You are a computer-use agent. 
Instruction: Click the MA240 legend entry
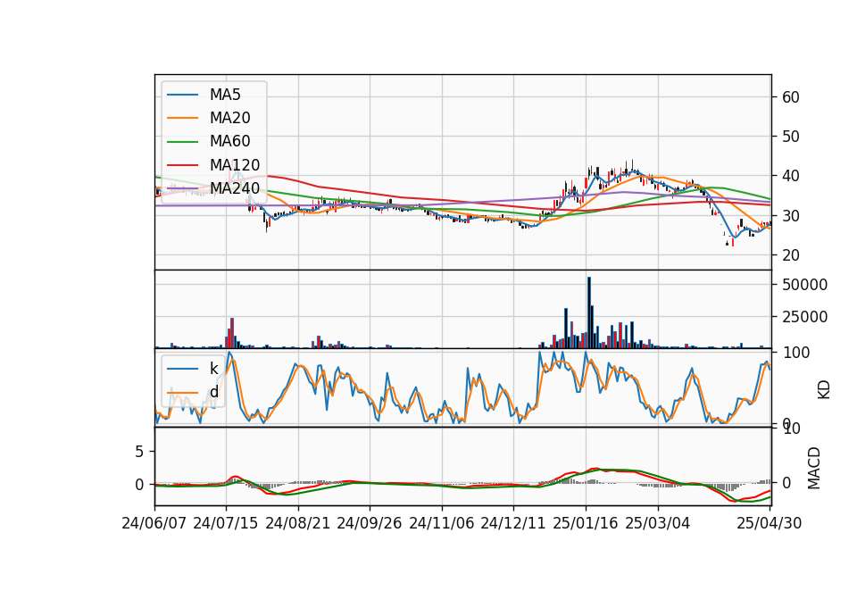[x=213, y=188]
